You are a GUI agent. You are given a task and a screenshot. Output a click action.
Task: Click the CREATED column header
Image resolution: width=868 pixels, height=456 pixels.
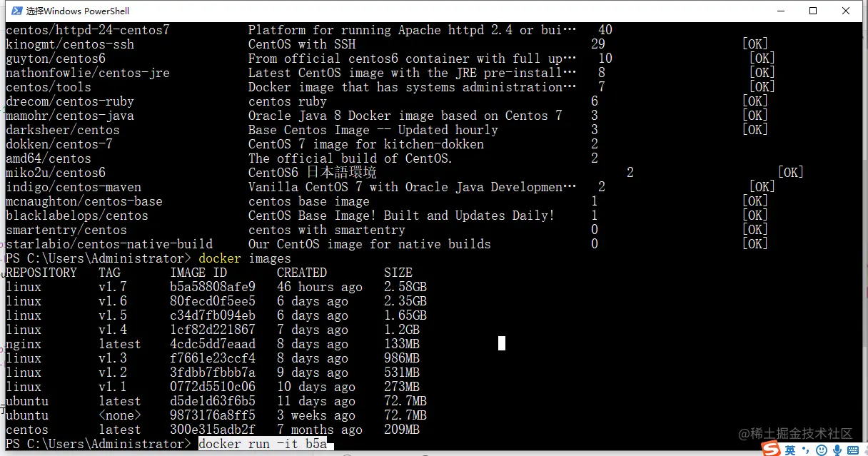pos(302,273)
